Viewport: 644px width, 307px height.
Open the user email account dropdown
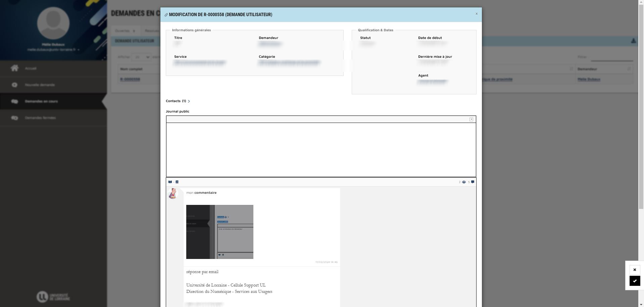(54, 50)
